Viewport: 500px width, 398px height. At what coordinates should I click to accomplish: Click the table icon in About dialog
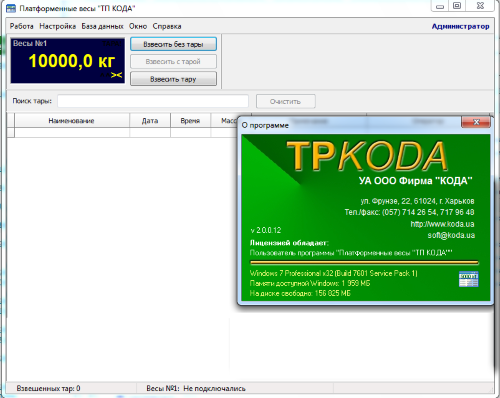click(x=468, y=279)
